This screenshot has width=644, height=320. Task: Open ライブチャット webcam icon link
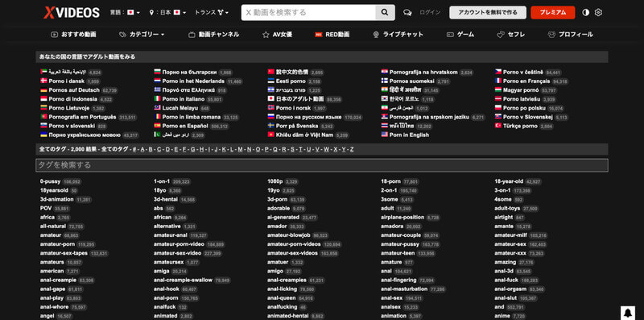[x=398, y=35]
